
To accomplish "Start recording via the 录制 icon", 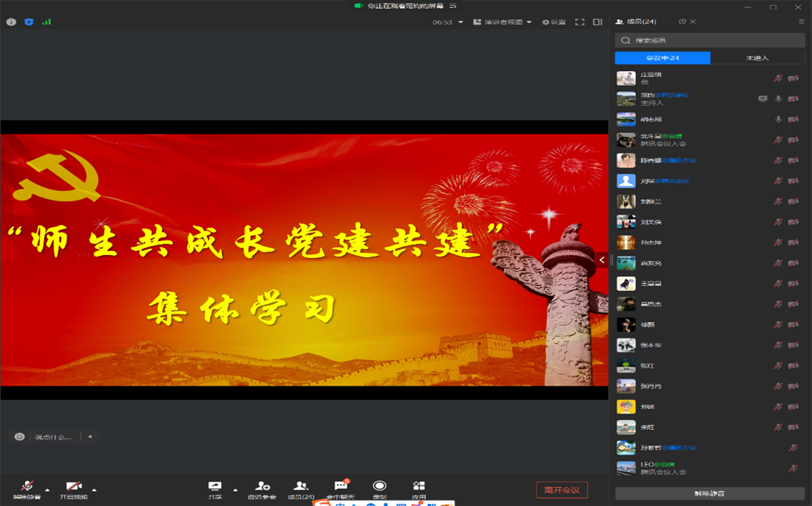I will (379, 487).
